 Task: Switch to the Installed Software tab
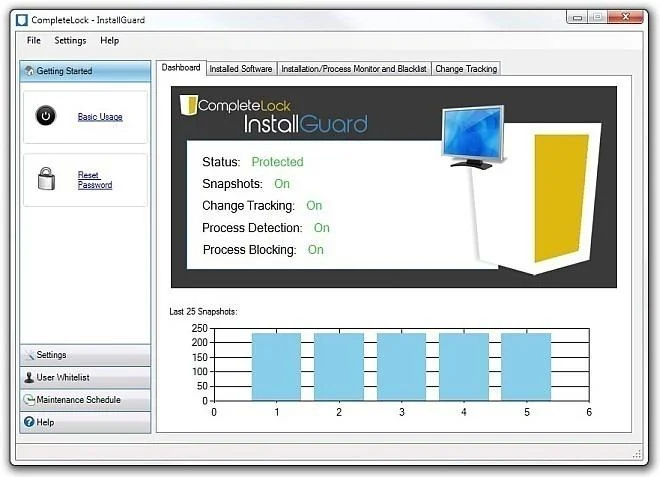(x=241, y=69)
